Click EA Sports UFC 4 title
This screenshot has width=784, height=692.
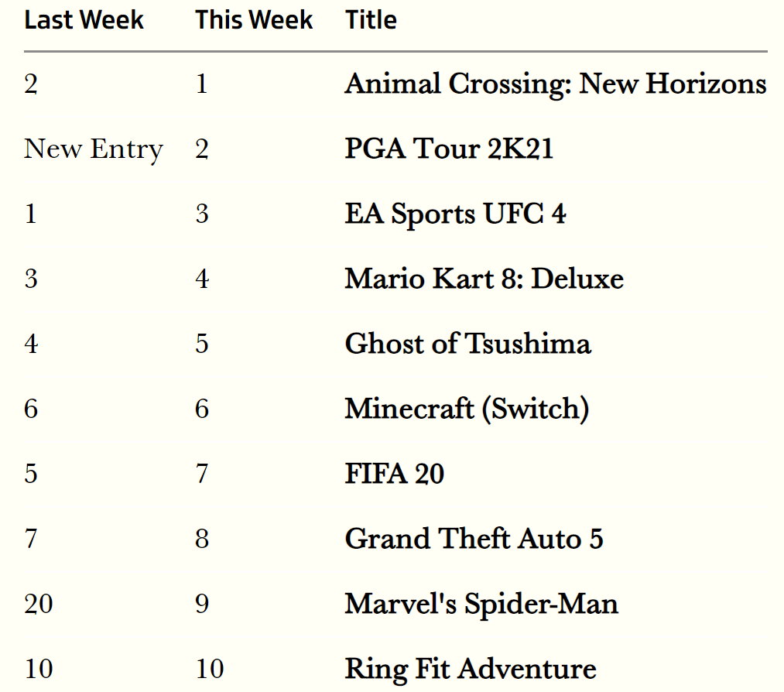click(456, 214)
